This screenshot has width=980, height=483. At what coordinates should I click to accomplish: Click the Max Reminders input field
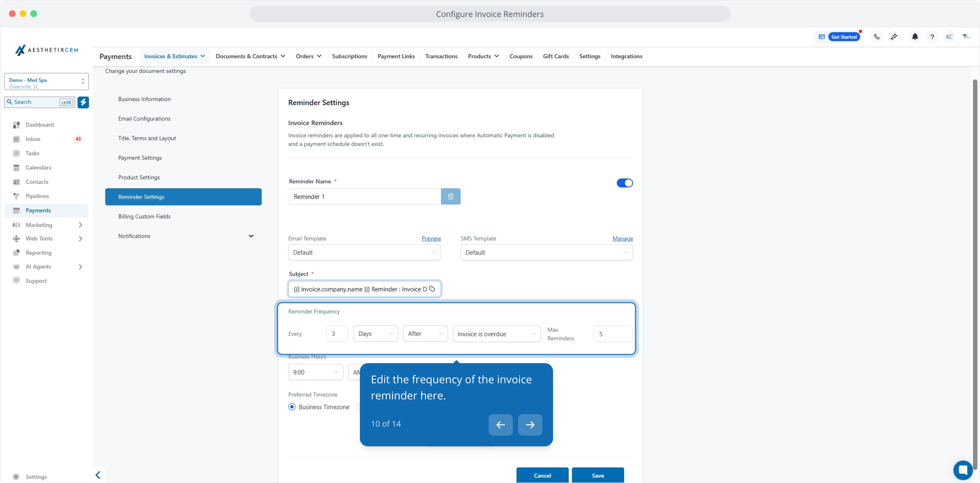coord(612,334)
